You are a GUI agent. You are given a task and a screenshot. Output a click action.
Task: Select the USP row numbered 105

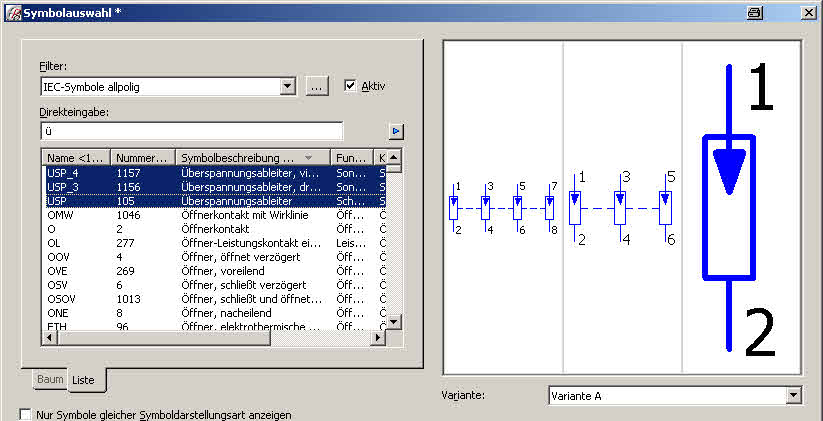pyautogui.click(x=214, y=201)
